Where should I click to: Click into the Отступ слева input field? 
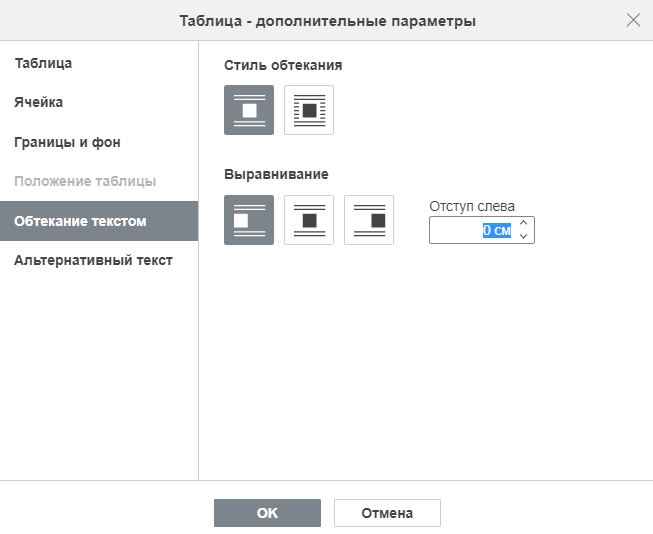473,230
